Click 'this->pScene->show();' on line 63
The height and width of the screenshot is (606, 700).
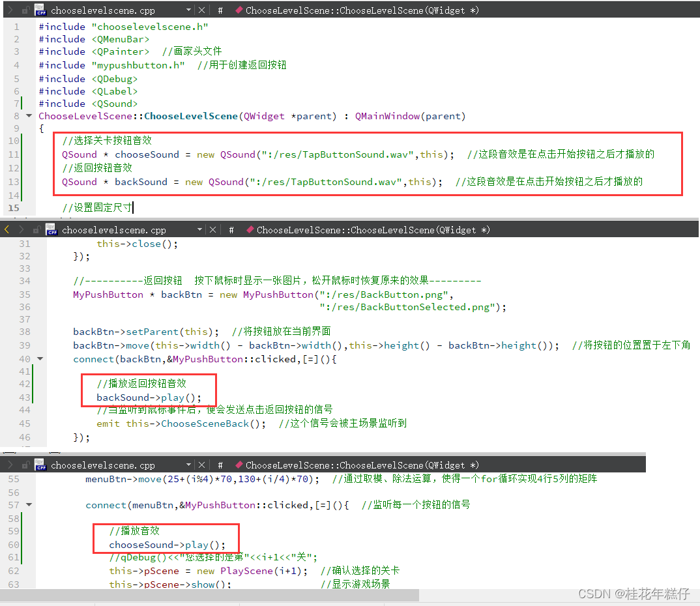coord(170,584)
